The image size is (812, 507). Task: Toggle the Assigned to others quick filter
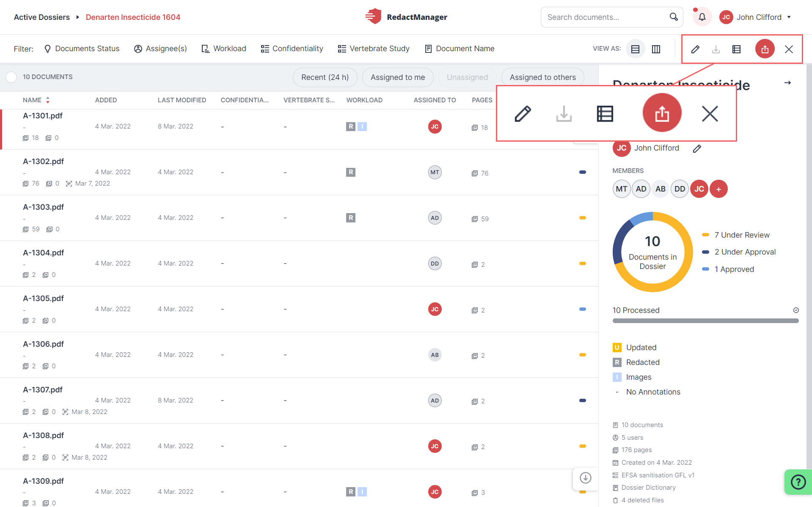click(542, 77)
